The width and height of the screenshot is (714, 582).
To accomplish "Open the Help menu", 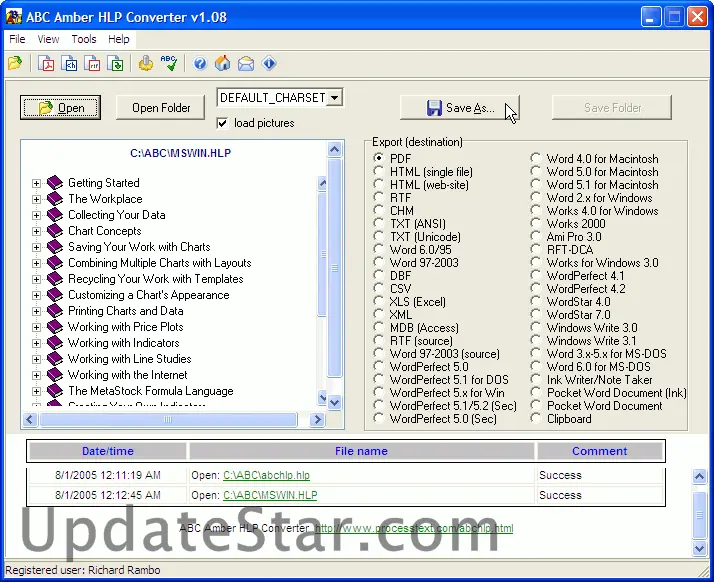I will tap(119, 39).
